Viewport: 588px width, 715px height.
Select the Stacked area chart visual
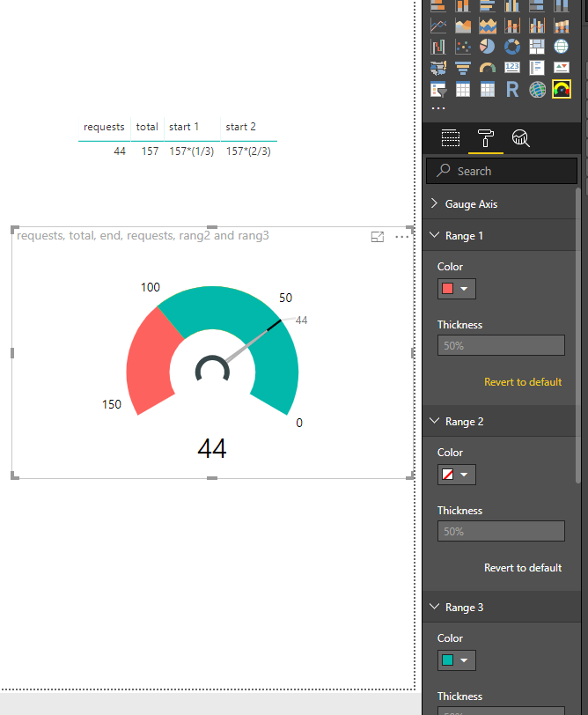(x=488, y=26)
